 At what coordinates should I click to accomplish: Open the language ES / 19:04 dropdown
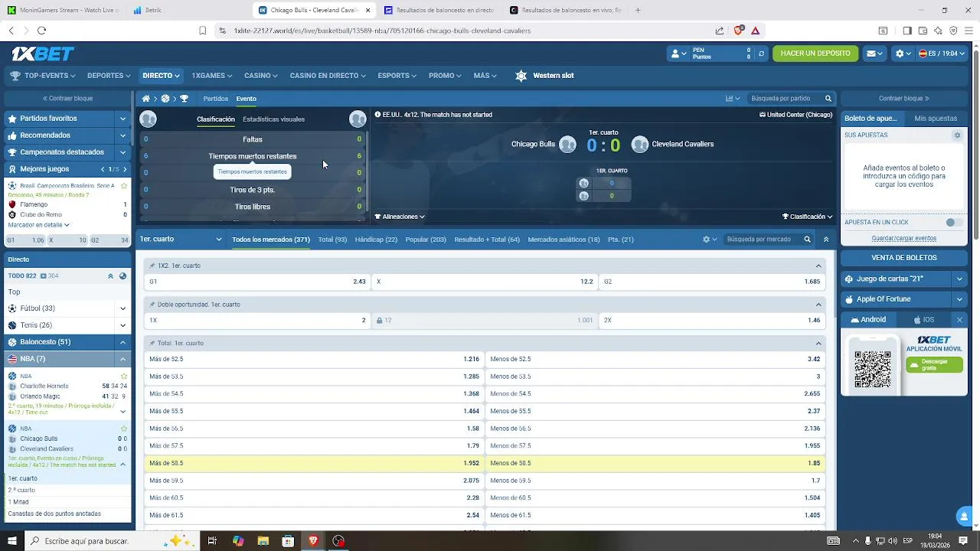942,54
